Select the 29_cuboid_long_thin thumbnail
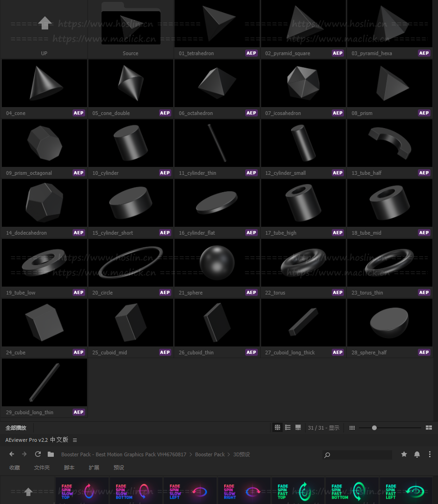This screenshot has width=438, height=504. (44, 382)
